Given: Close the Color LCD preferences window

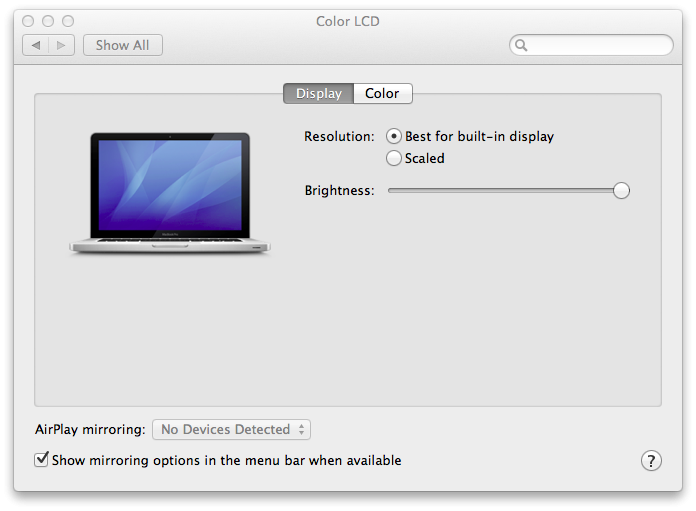Looking at the screenshot, I should (28, 21).
